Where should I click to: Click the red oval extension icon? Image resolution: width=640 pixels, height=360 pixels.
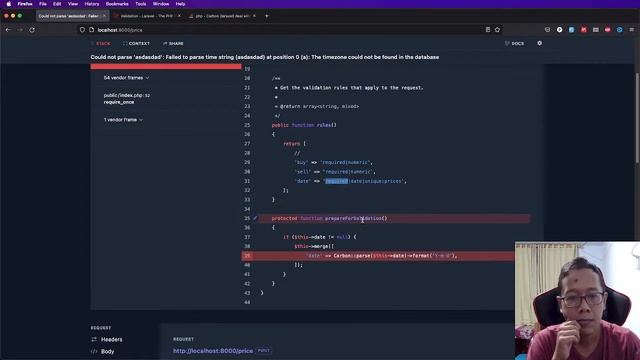(608, 29)
